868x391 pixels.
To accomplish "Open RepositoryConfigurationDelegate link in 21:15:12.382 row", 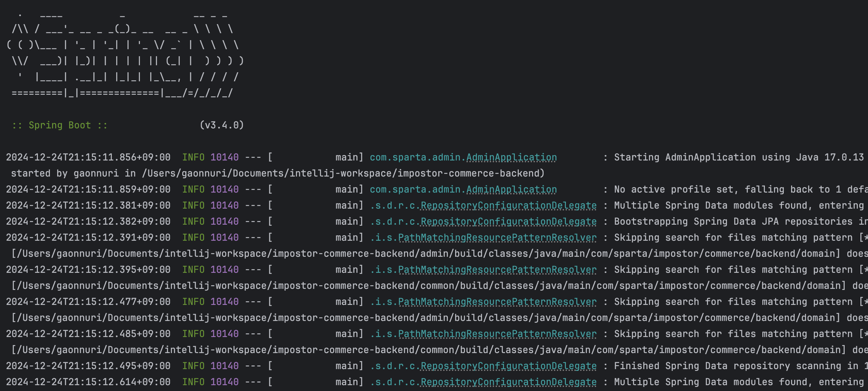I will click(x=508, y=221).
